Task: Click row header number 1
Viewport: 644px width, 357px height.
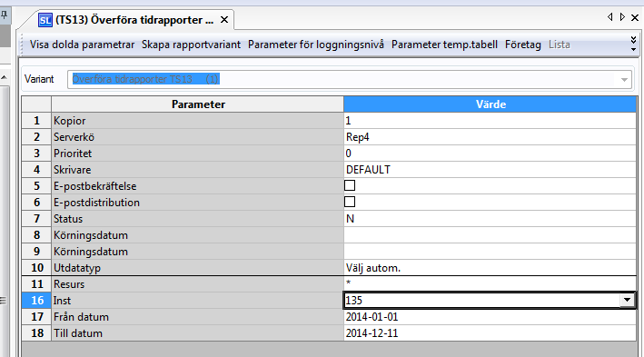Action: coord(36,121)
